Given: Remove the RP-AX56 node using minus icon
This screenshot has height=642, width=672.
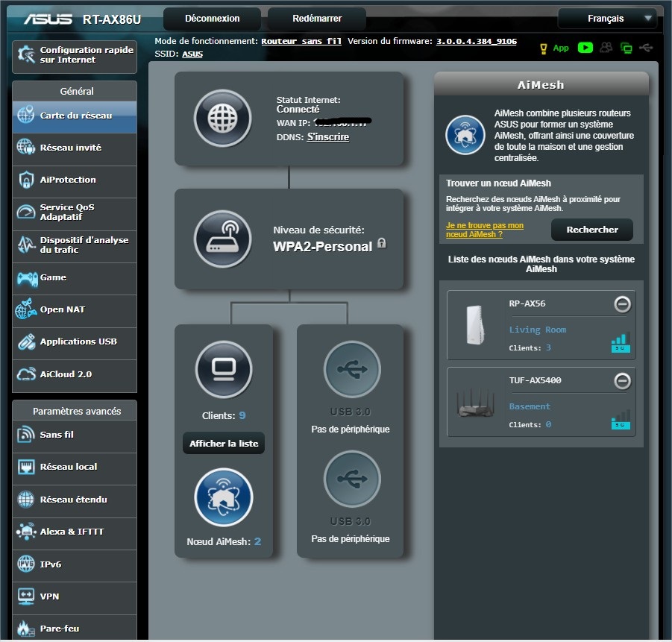Looking at the screenshot, I should tap(622, 304).
